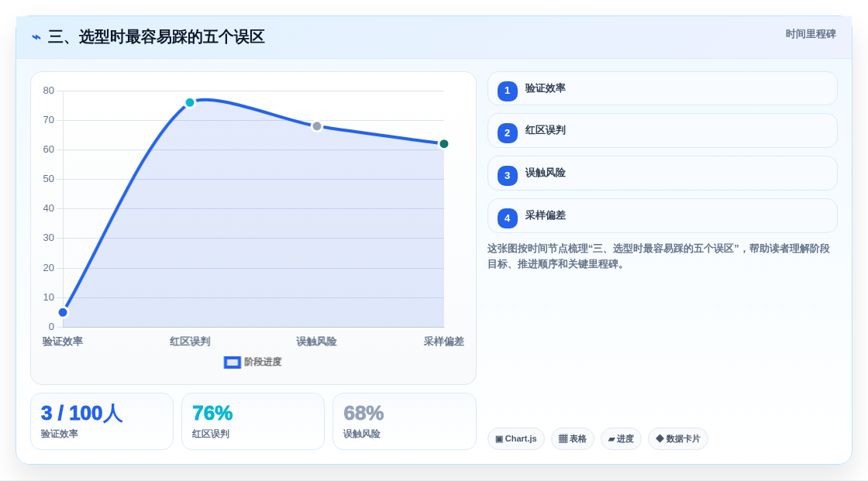Toggle the 阶段进度 legend box in chart
The height and width of the screenshot is (481, 868).
[x=232, y=362]
